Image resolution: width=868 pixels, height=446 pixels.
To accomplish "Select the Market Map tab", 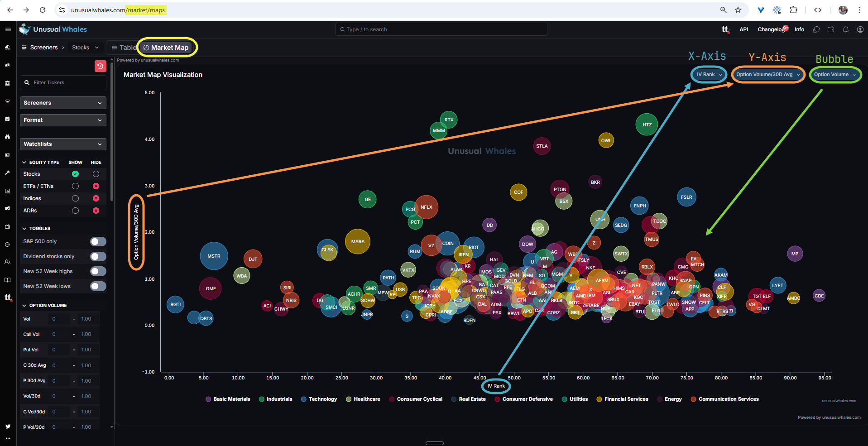I will pyautogui.click(x=166, y=48).
